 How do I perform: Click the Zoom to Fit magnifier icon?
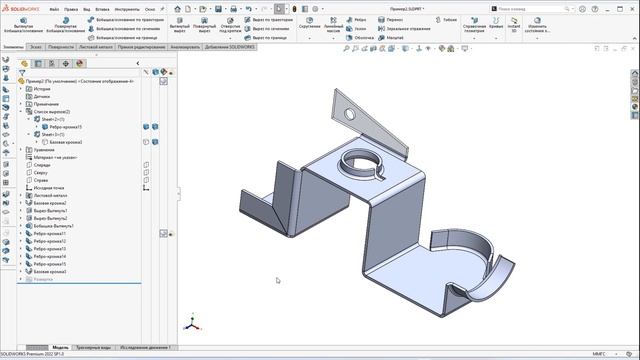pyautogui.click(x=346, y=49)
